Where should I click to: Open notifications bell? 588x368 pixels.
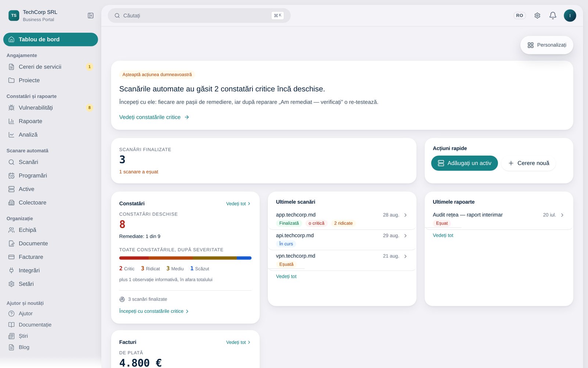(x=553, y=15)
